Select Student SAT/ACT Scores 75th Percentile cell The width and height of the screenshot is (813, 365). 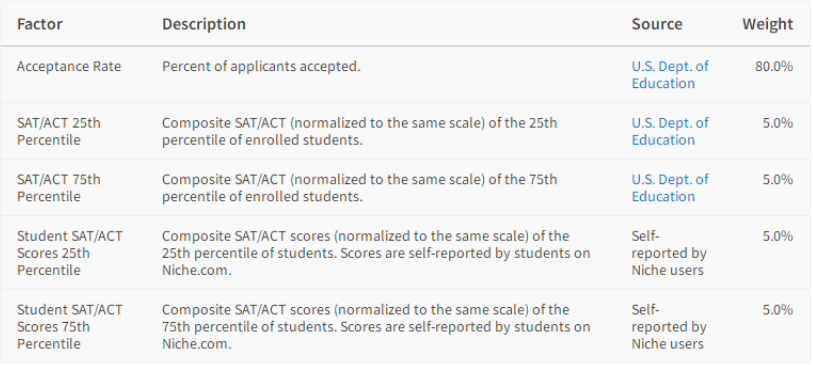(x=69, y=326)
